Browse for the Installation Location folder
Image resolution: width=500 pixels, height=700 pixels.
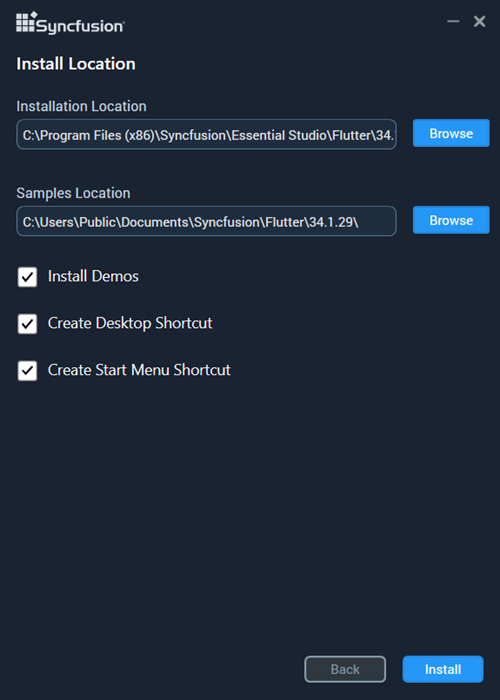[x=451, y=133]
